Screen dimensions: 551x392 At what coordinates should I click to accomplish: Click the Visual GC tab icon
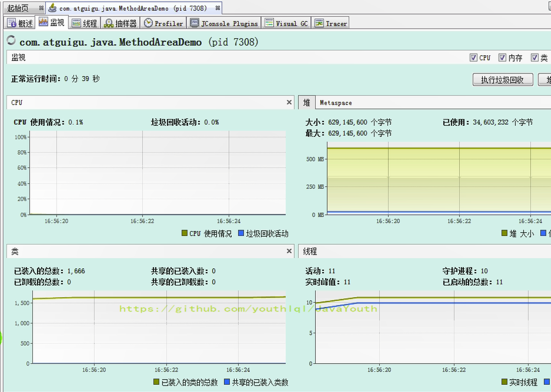[x=269, y=23]
